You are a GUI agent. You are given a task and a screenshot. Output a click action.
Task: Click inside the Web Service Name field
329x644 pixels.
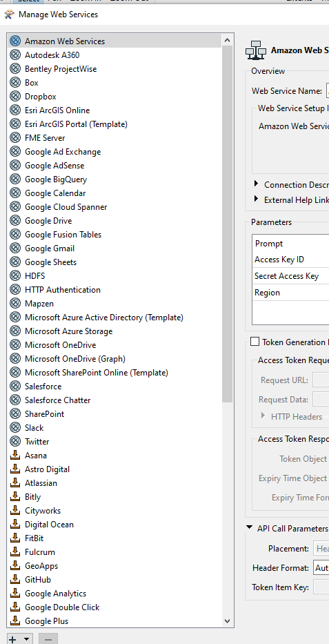coord(328,91)
